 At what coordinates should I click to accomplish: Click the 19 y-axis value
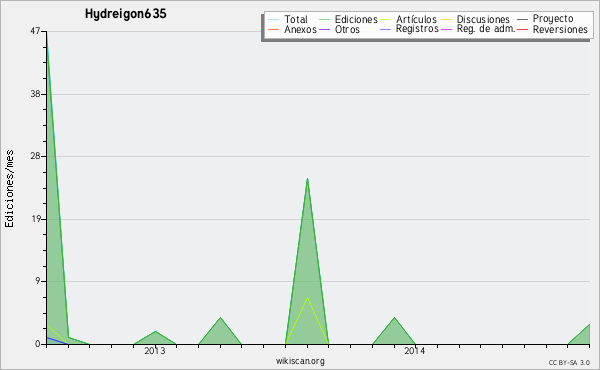pos(35,219)
